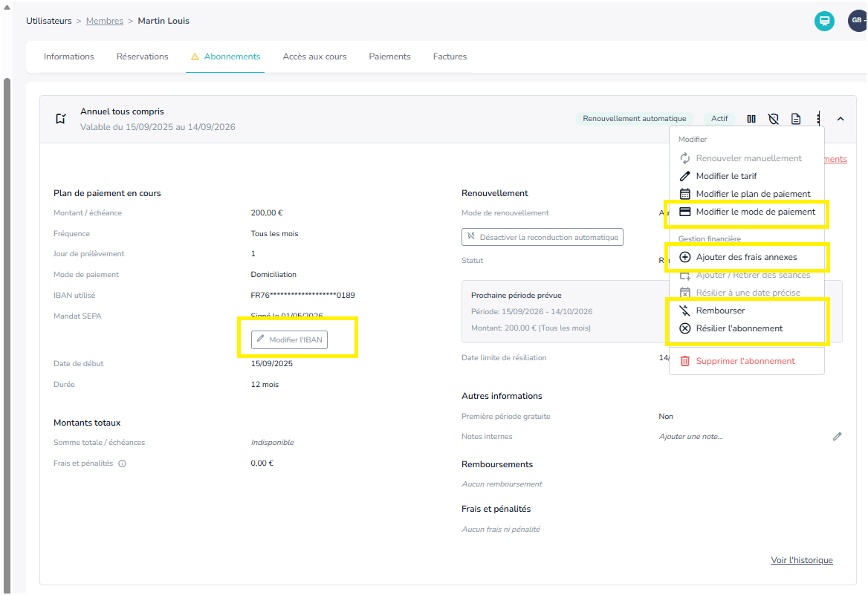Click Martin Louis in breadcrumb
The image size is (868, 595).
coord(163,21)
